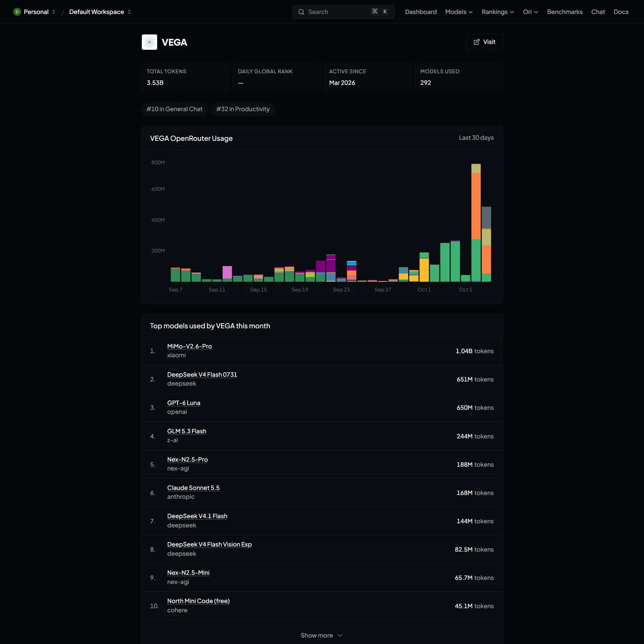Open the Default Workspace switcher
This screenshot has height=644, width=644.
click(x=100, y=12)
